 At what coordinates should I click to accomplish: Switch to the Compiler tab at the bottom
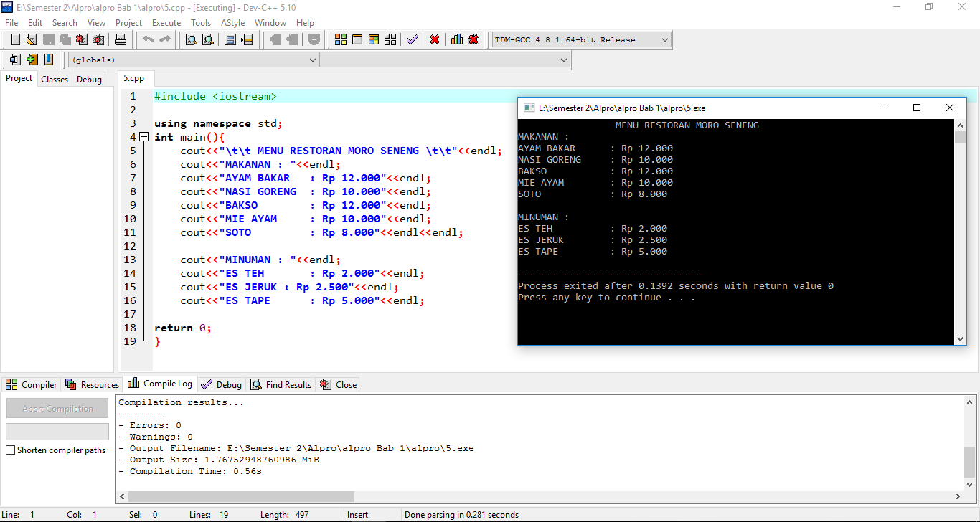tap(31, 384)
